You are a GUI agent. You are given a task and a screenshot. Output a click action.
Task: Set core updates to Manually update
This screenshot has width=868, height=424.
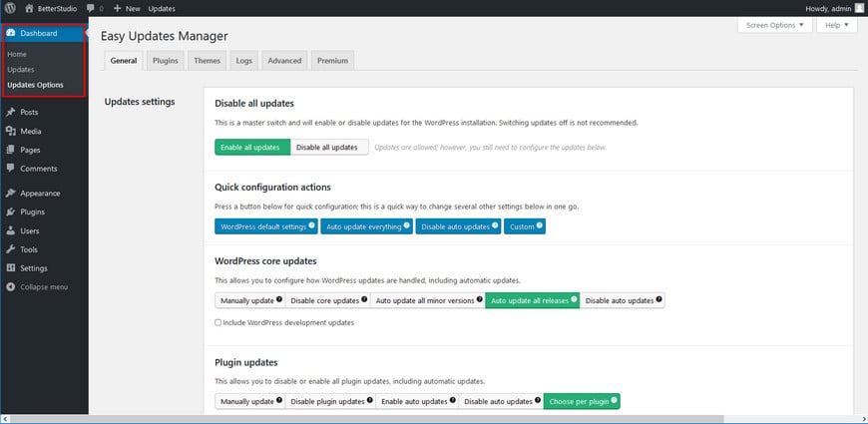[250, 300]
